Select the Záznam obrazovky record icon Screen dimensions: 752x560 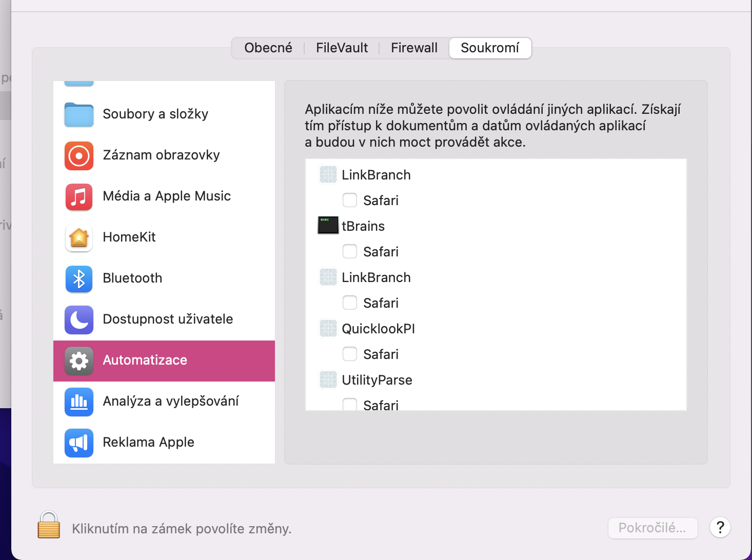(79, 155)
